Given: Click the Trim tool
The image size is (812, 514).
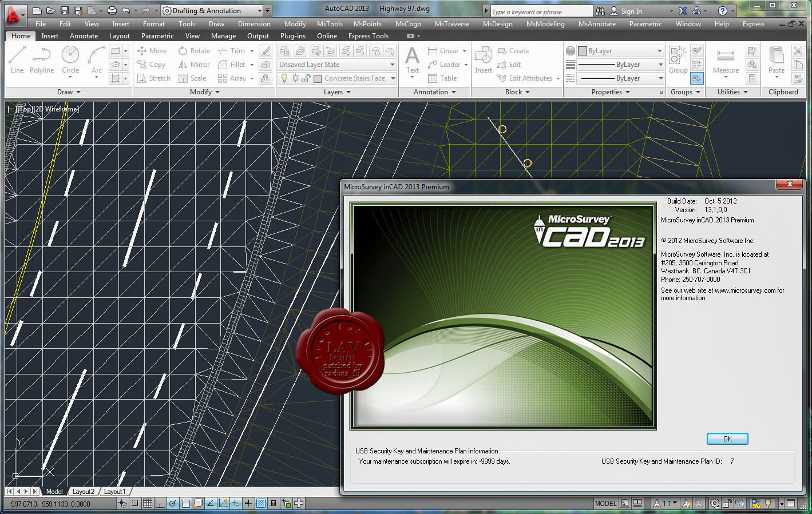Looking at the screenshot, I should [232, 51].
